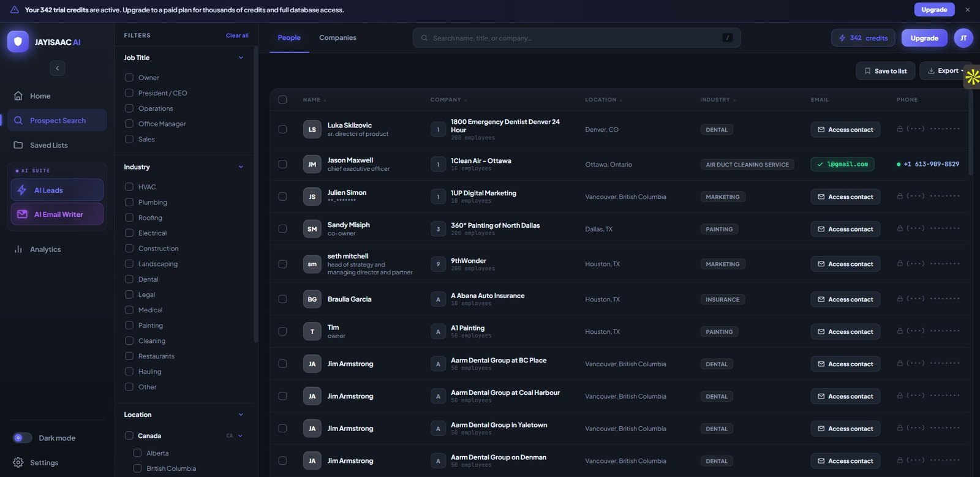
Task: Click the slash shortcut key badge
Action: point(728,38)
